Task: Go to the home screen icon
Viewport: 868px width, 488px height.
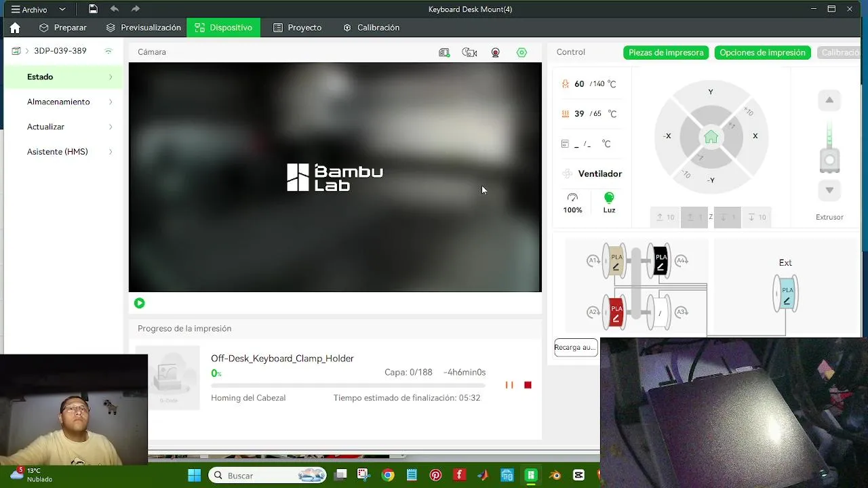Action: pyautogui.click(x=15, y=28)
